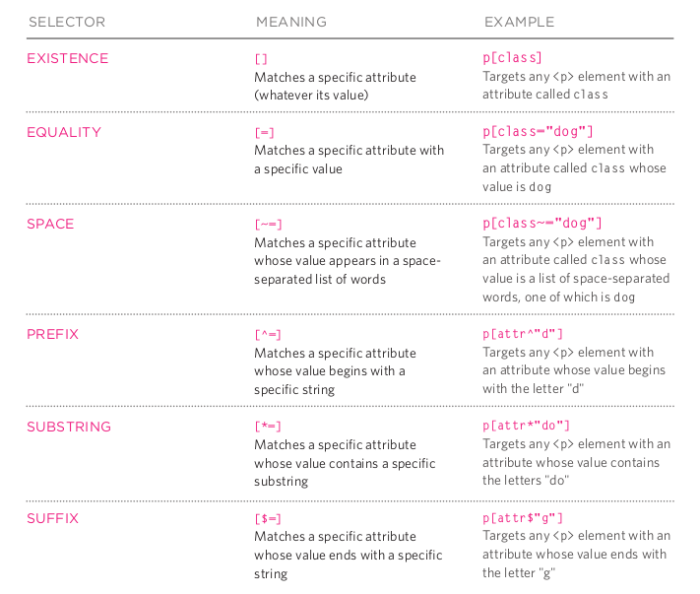The image size is (700, 594).
Task: Click the EXAMPLE column header
Action: point(519,22)
